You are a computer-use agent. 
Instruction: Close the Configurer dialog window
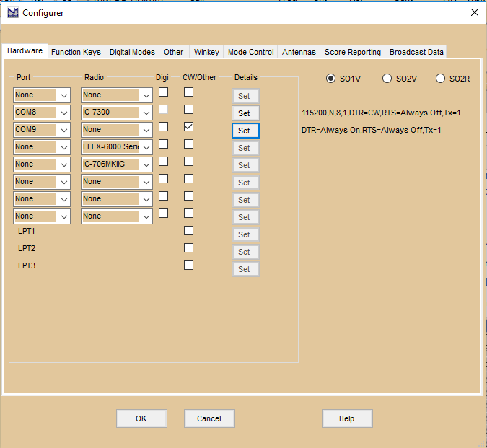pos(474,12)
